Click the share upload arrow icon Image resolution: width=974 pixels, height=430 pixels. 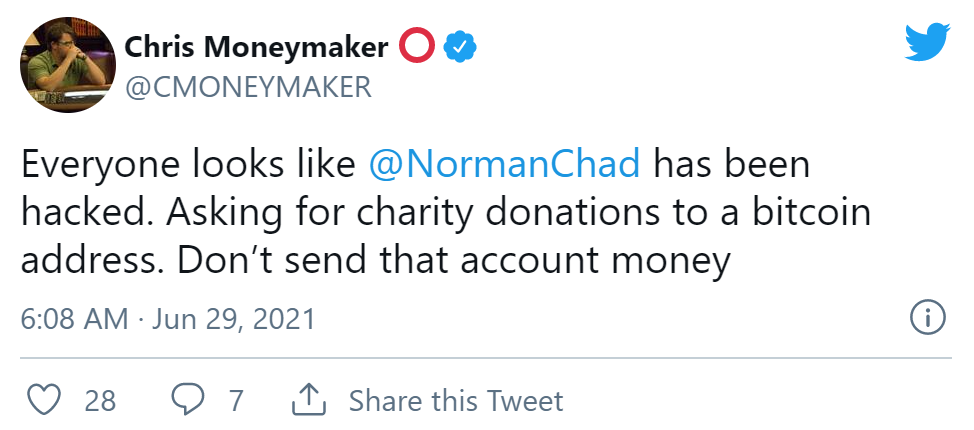click(x=309, y=400)
